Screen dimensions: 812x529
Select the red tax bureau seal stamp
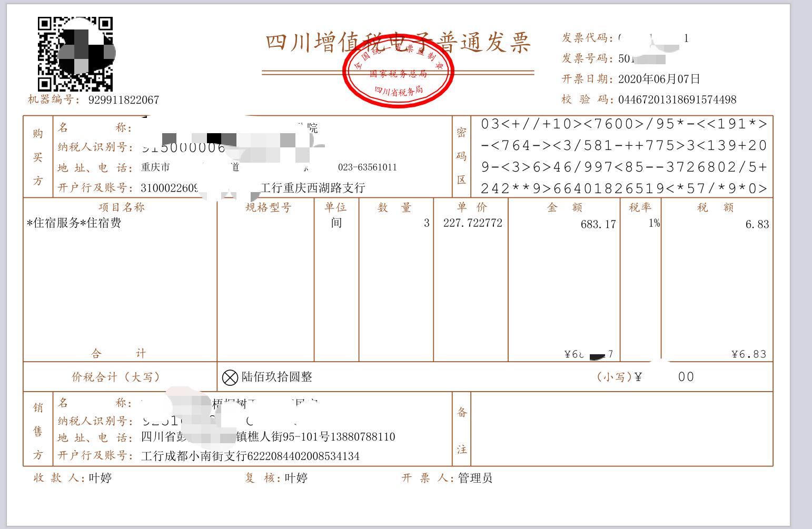coord(398,68)
